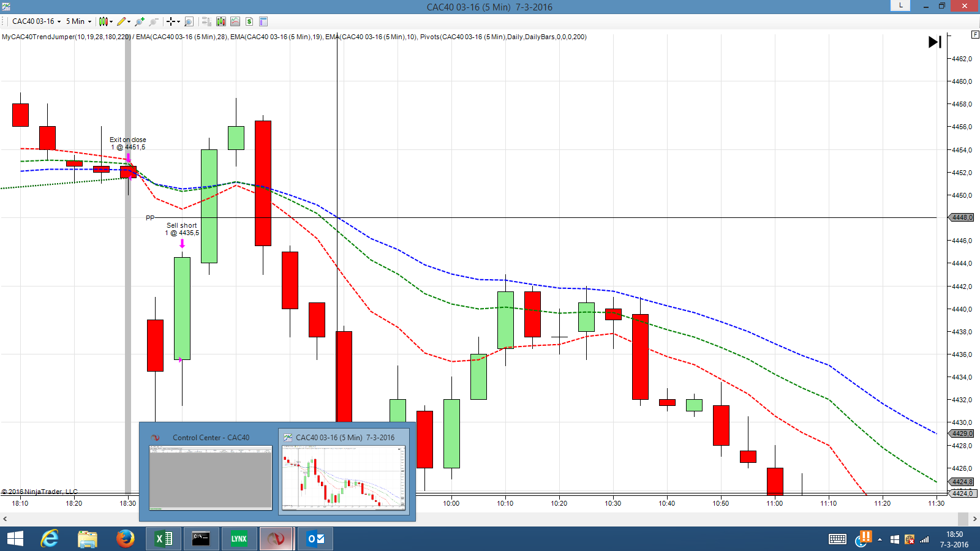
Task: Expand the drawing tools dropdown arrow
Action: click(129, 21)
